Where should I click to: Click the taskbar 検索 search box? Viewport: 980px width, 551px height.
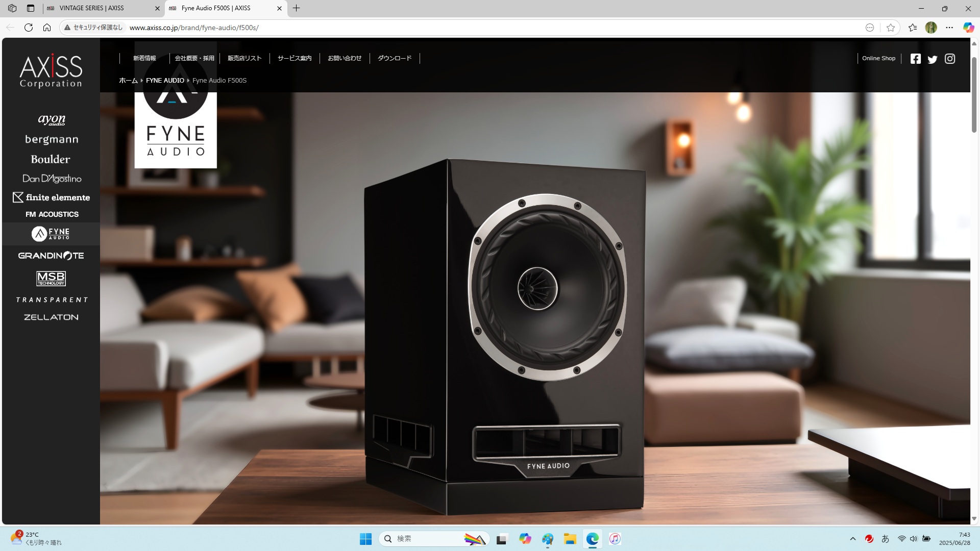coord(434,539)
